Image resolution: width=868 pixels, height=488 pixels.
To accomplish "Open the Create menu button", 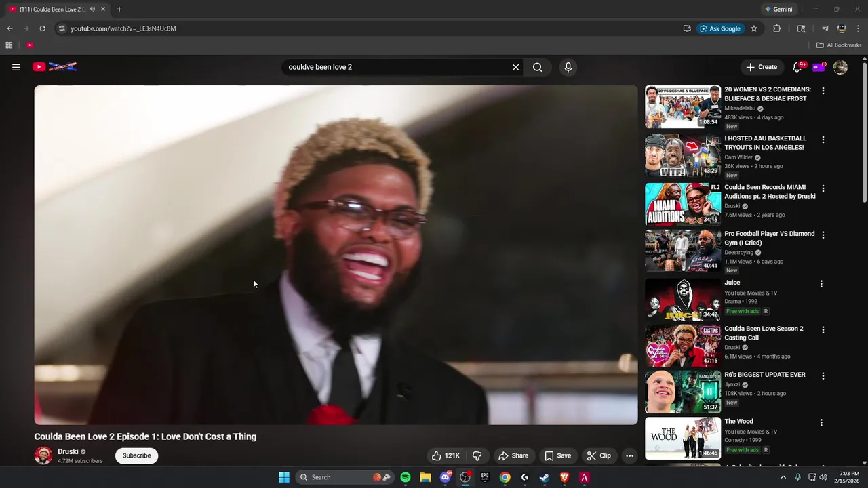I will (762, 67).
